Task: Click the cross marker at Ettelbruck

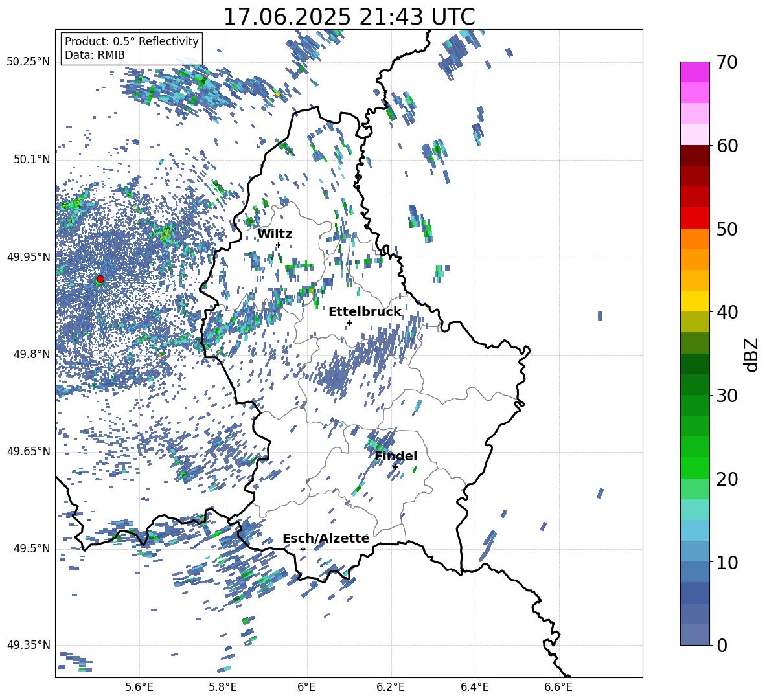Action: (x=349, y=322)
